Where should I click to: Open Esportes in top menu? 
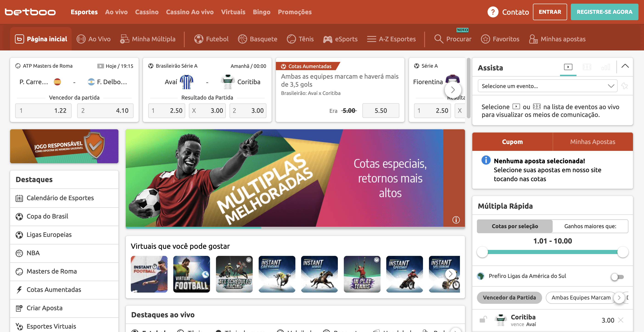pos(84,12)
